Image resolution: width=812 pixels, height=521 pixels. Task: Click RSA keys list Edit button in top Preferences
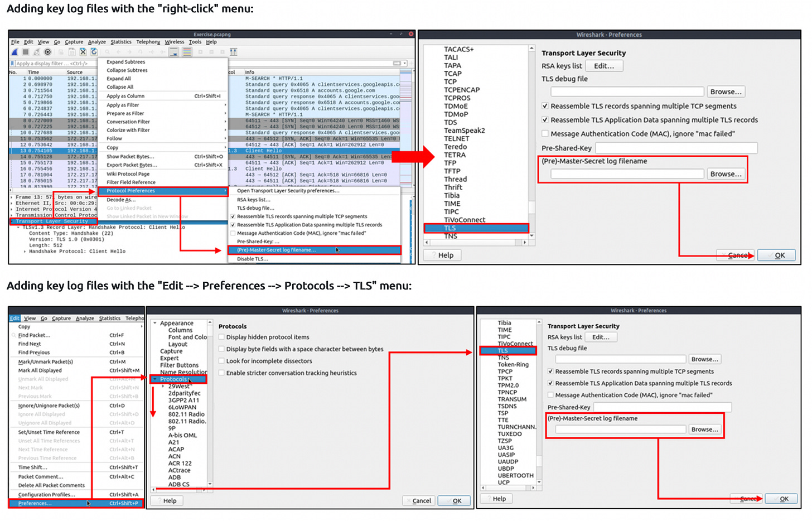point(604,66)
